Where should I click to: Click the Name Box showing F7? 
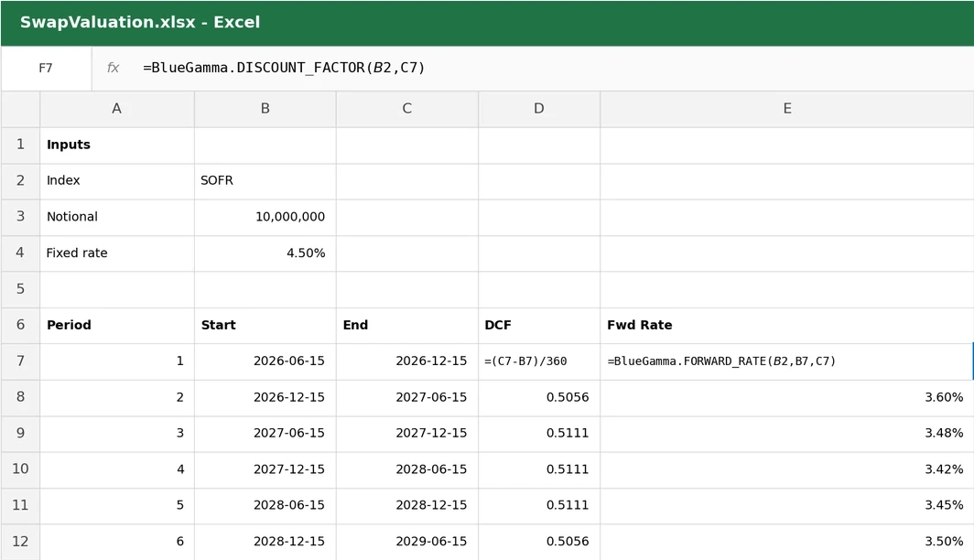pos(46,69)
